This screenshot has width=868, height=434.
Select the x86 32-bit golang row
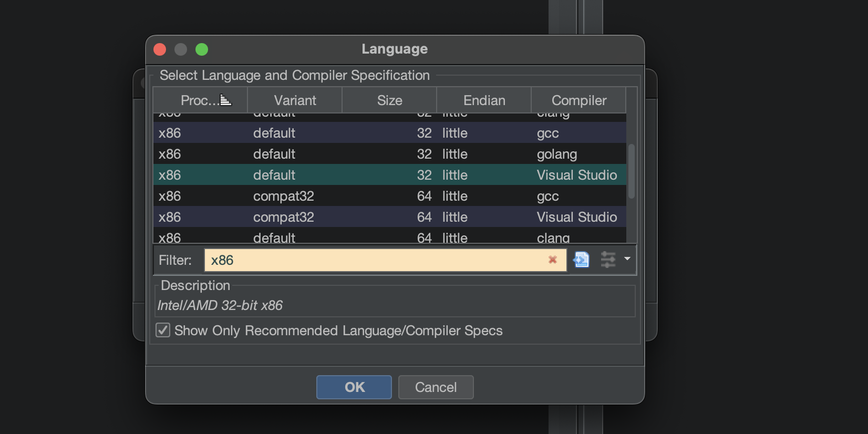389,154
